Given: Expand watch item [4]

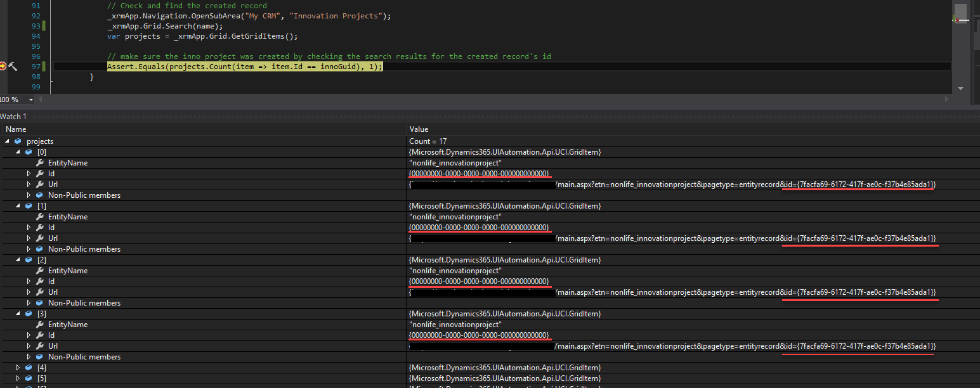Looking at the screenshot, I should pyautogui.click(x=18, y=367).
